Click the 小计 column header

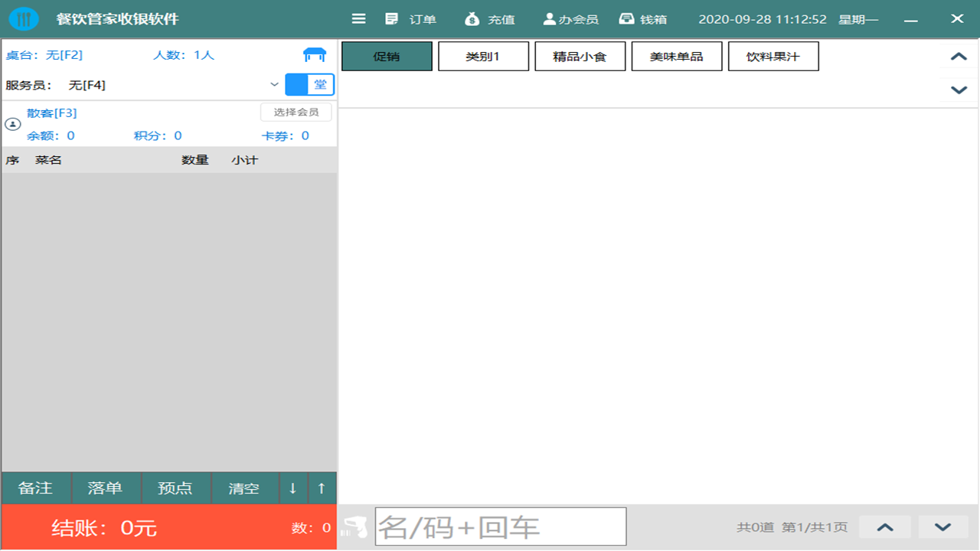[x=245, y=160]
